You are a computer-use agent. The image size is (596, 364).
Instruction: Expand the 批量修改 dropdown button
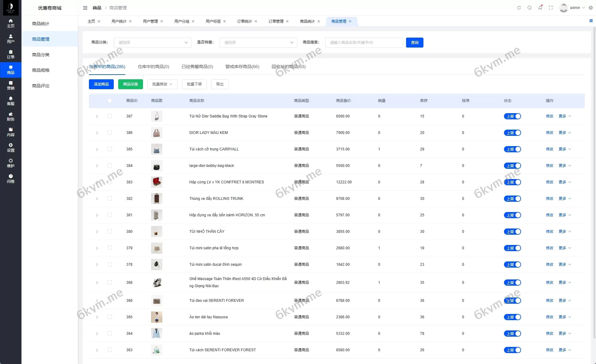(162, 84)
